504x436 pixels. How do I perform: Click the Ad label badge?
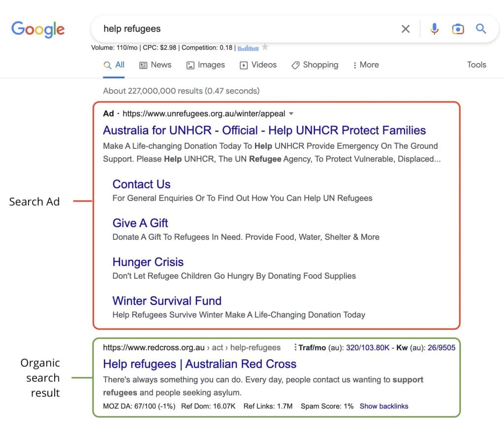point(108,114)
